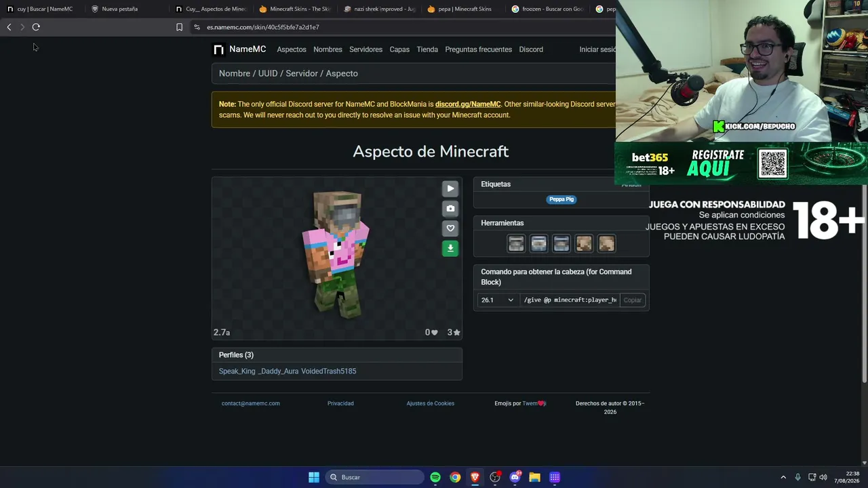Click the Copiar button
This screenshot has height=488, width=868.
pyautogui.click(x=633, y=300)
